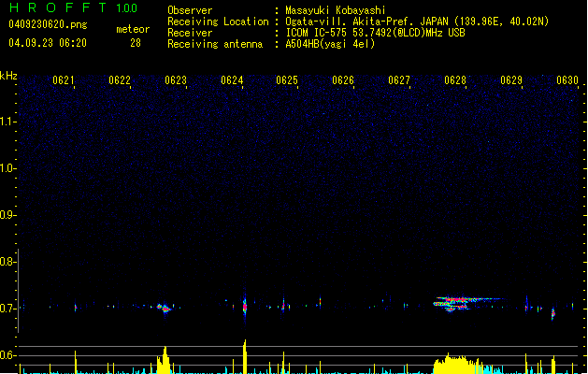
Task: Click the meteor echo blob near 0623
Action: [164, 308]
